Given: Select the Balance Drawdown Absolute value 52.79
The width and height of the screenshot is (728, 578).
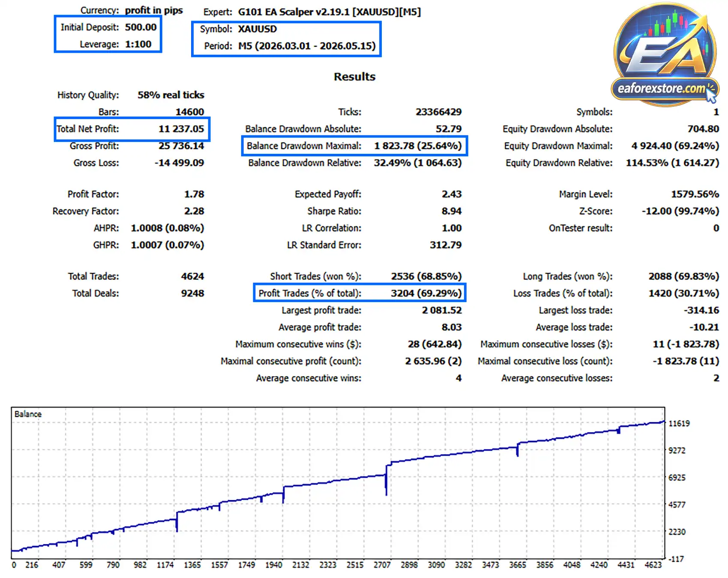Looking at the screenshot, I should [x=449, y=129].
